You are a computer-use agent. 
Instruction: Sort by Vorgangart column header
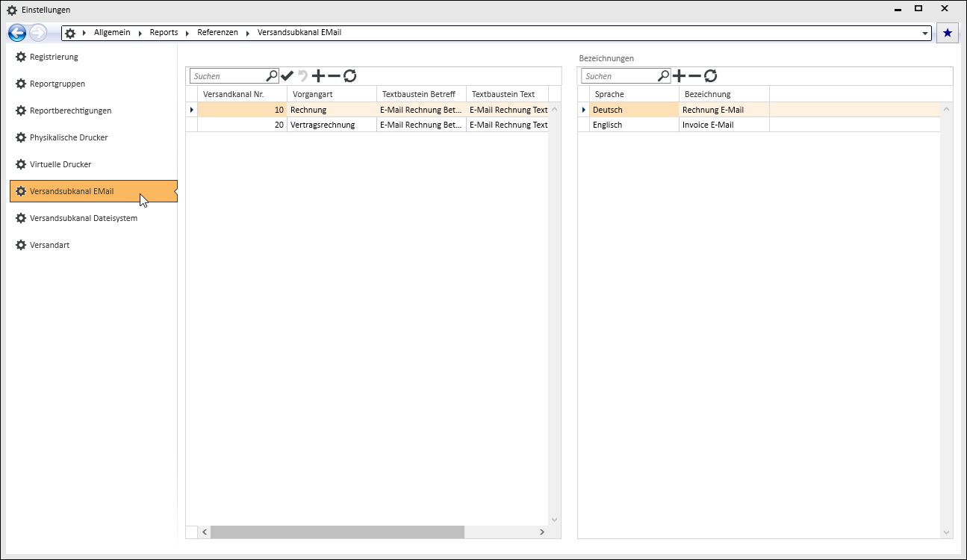pyautogui.click(x=332, y=94)
